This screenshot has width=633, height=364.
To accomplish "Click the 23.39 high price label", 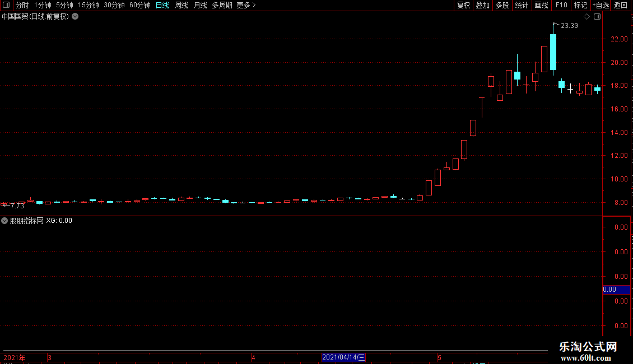I will pos(569,26).
